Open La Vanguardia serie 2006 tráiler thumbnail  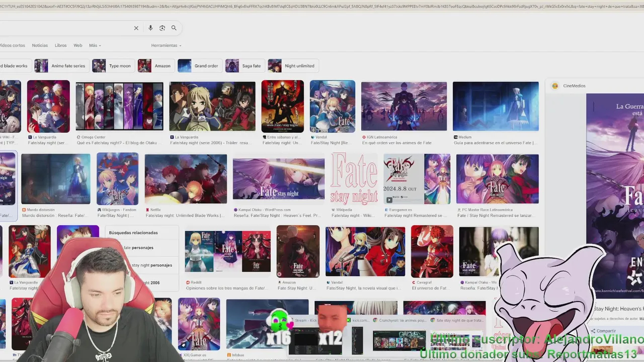point(212,106)
